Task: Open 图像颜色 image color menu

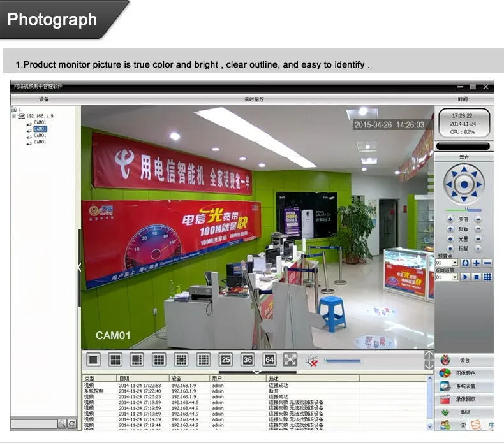Action: click(464, 374)
